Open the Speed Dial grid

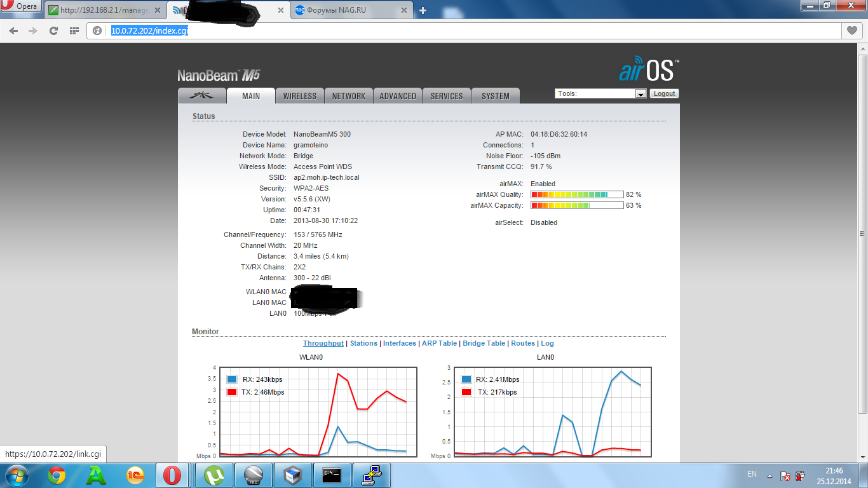click(74, 30)
